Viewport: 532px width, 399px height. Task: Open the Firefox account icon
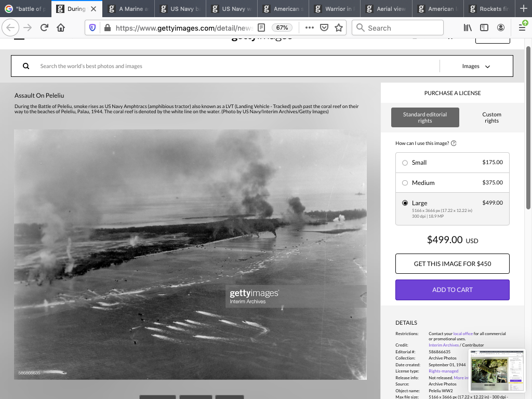pyautogui.click(x=500, y=28)
